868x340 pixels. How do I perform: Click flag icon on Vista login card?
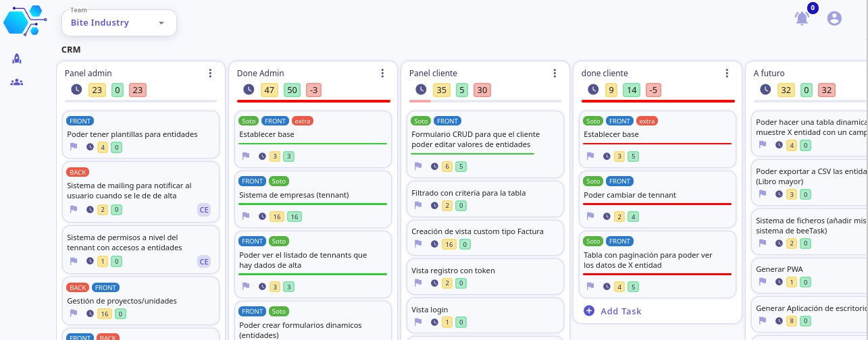[418, 322]
